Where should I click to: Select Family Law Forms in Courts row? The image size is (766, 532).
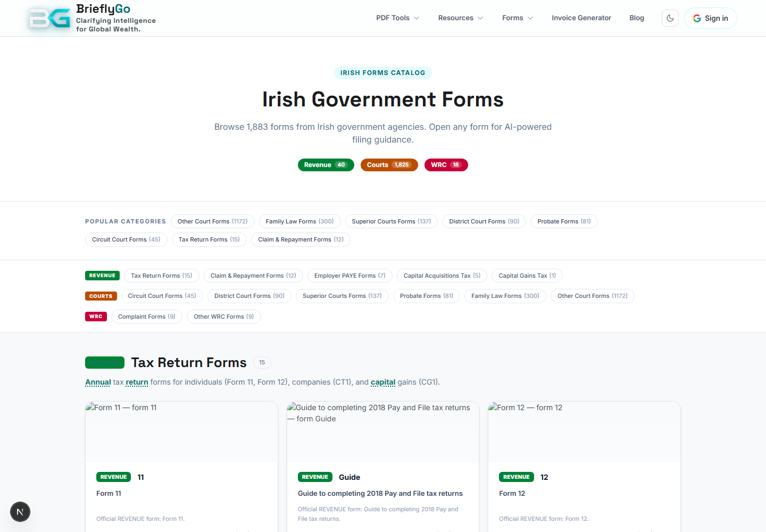[505, 296]
